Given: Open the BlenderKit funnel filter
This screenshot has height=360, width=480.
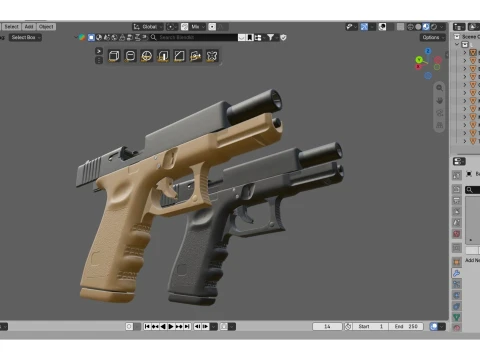Looking at the screenshot, I should click(x=270, y=37).
